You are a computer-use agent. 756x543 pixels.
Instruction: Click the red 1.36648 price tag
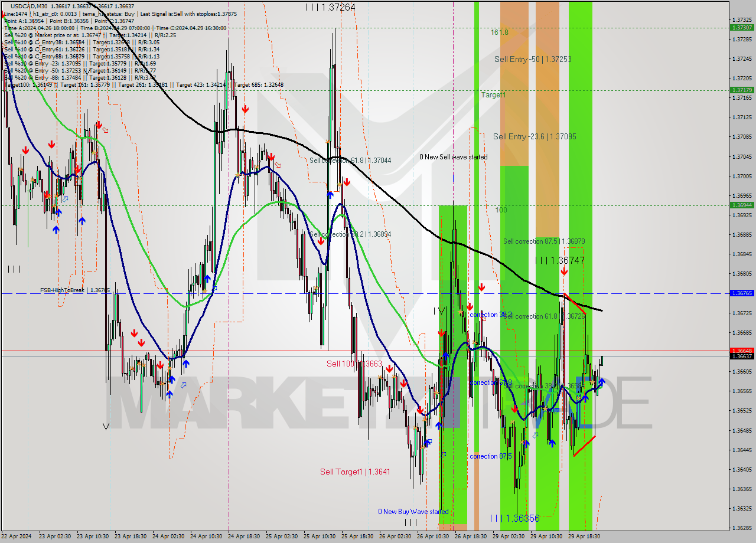[741, 351]
